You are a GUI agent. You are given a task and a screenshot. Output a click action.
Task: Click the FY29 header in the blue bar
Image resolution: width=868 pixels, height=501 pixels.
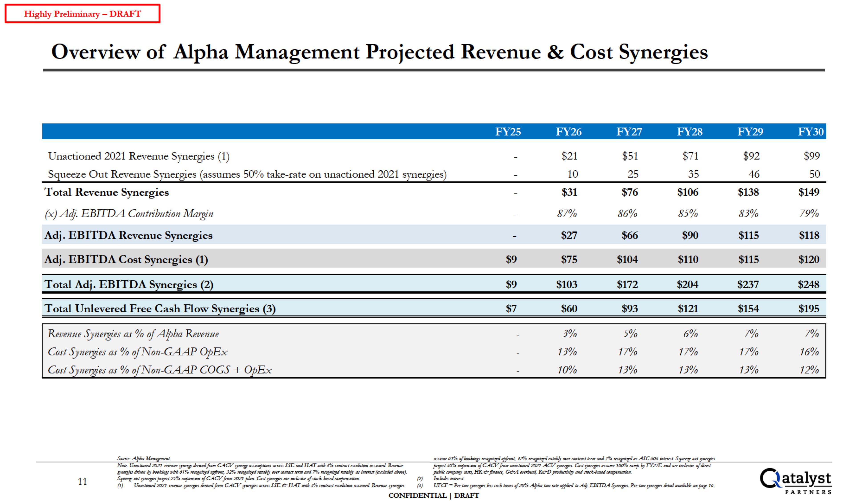(750, 132)
